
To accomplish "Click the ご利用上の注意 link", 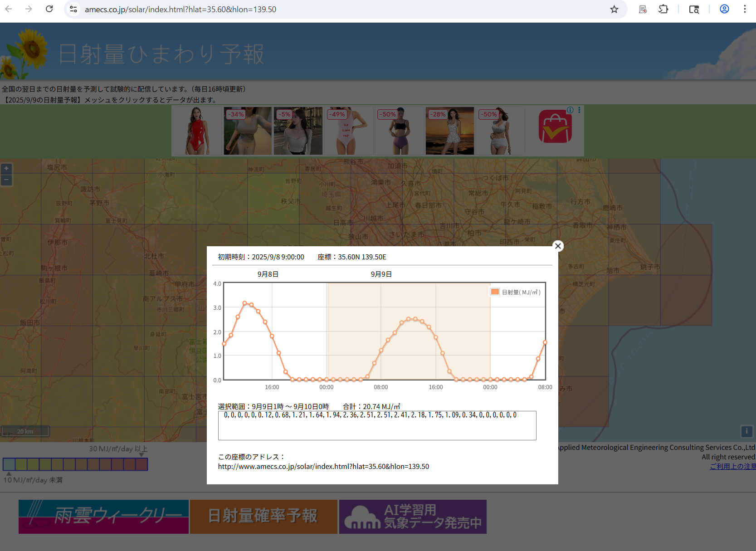I will [x=732, y=466].
